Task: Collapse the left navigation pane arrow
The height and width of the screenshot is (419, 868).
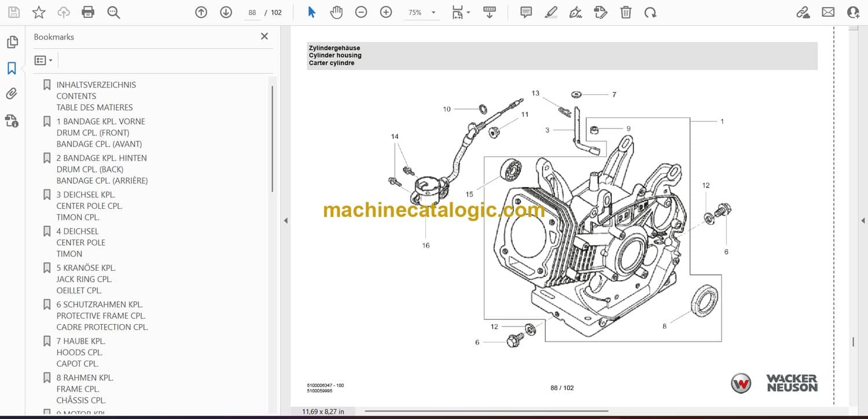Action: click(x=285, y=220)
